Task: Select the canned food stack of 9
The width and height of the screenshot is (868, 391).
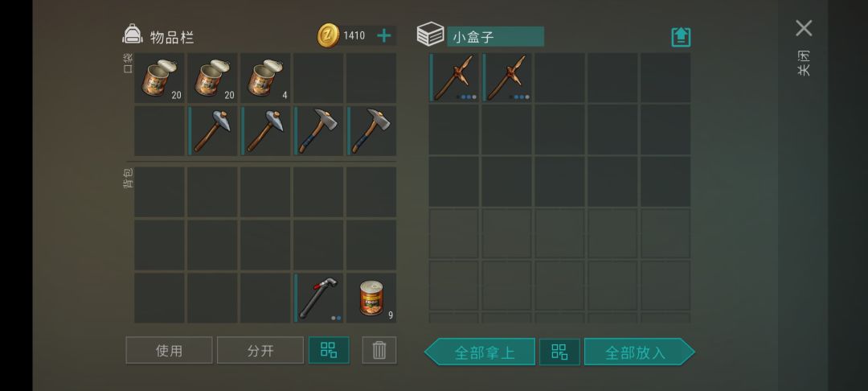Action: pos(371,298)
